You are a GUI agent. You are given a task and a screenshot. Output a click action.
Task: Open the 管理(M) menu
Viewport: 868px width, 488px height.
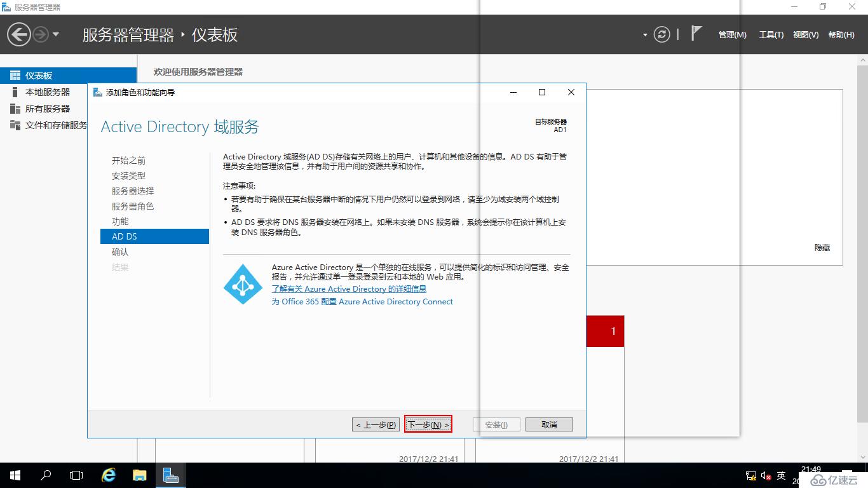click(x=732, y=35)
